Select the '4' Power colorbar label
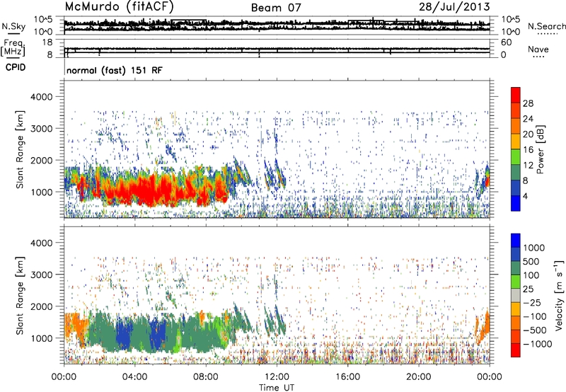 pos(526,196)
